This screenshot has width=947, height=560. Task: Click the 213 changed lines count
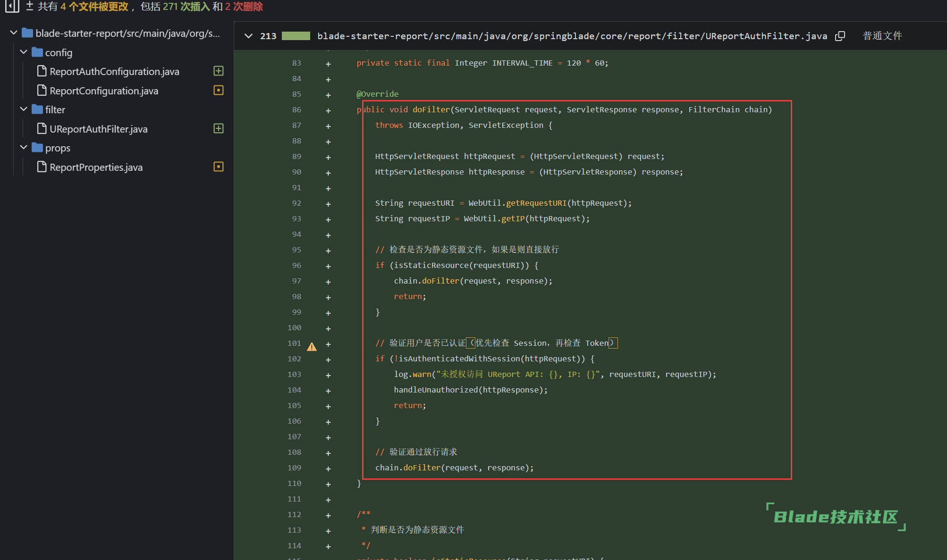pos(268,36)
